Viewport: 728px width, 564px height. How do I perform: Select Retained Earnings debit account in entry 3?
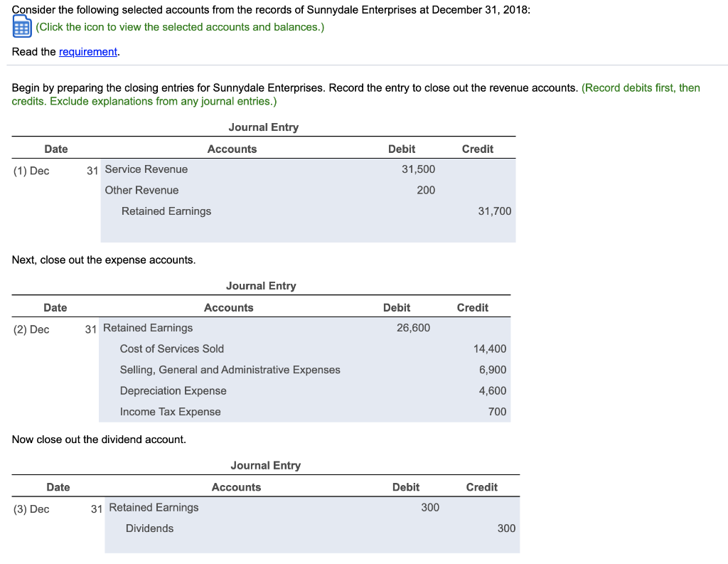pos(154,507)
